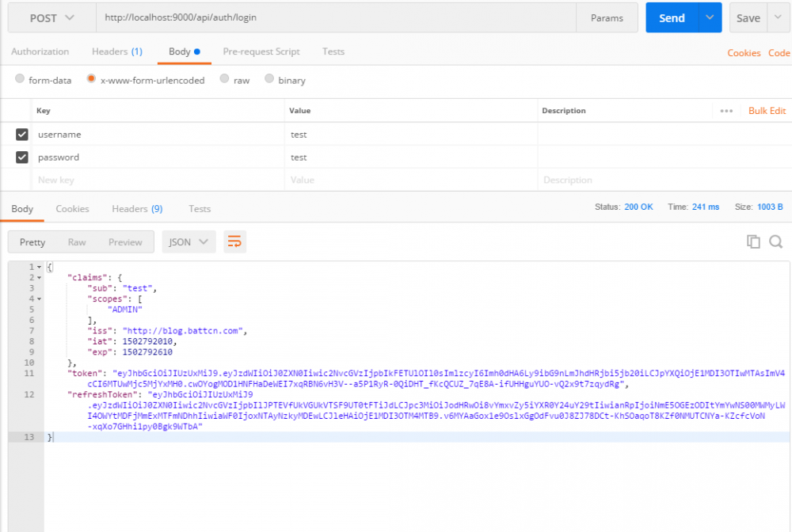Expand the Send button dropdown arrow
The width and height of the screenshot is (792, 532).
(x=710, y=17)
